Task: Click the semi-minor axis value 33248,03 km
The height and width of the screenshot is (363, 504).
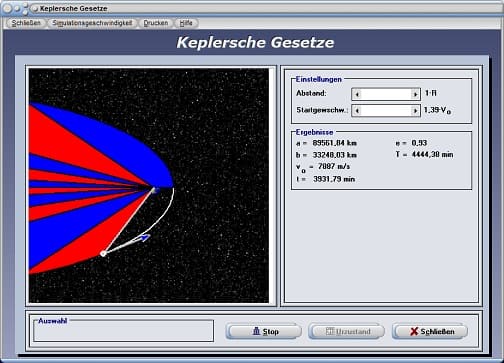Action: tap(335, 155)
